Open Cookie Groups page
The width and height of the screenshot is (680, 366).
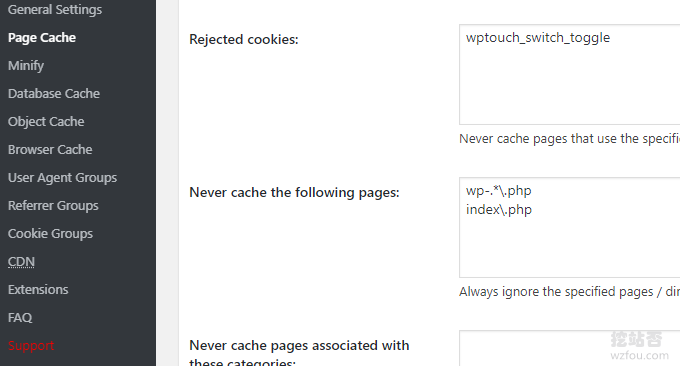tap(50, 234)
